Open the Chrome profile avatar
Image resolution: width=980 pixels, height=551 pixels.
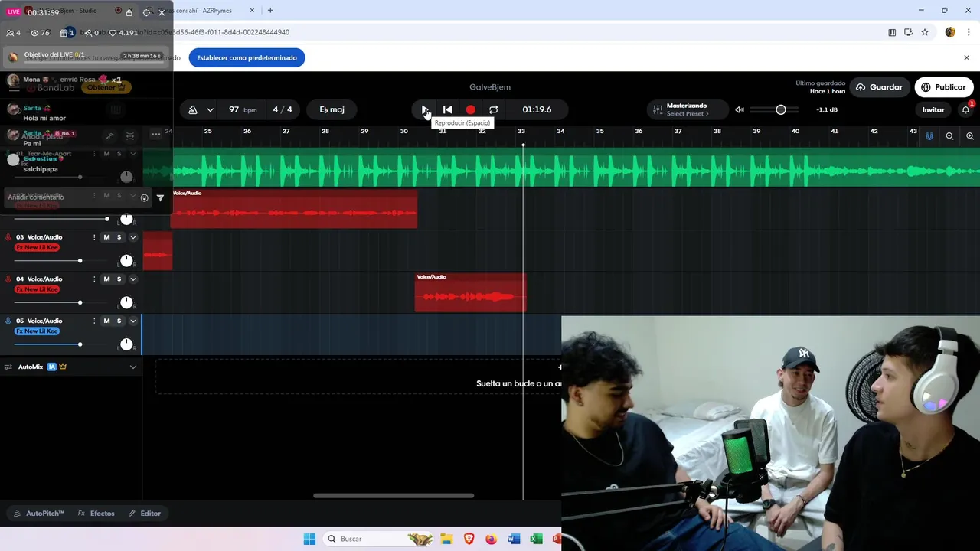tap(950, 32)
